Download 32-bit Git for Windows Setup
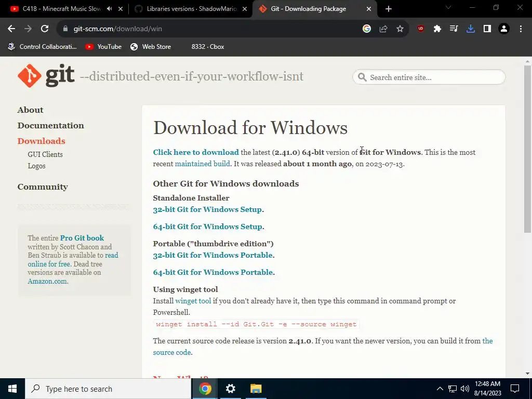 (207, 209)
